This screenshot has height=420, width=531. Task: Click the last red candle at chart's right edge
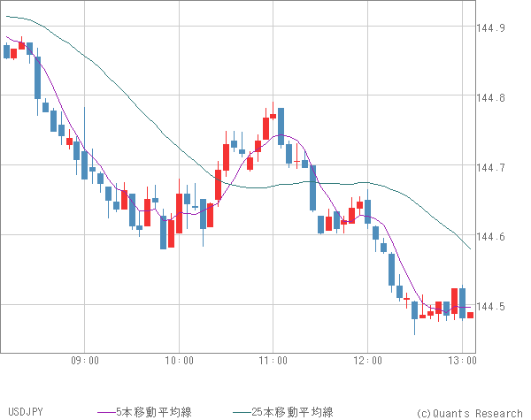click(471, 315)
